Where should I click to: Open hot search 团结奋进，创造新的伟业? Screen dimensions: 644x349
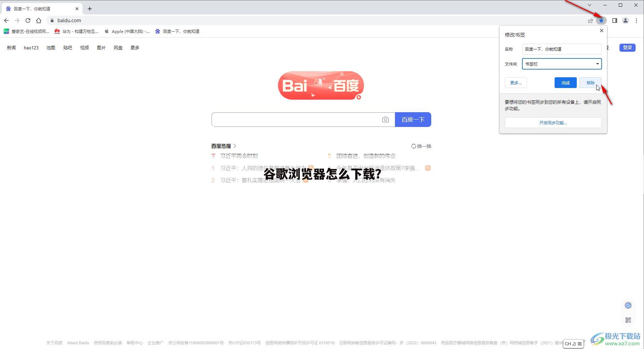coord(366,156)
